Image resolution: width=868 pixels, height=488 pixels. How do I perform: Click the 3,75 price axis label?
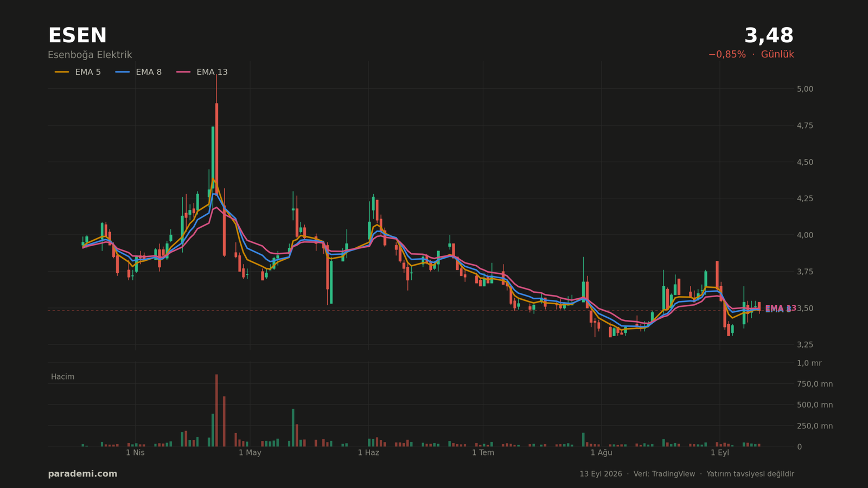[805, 272]
